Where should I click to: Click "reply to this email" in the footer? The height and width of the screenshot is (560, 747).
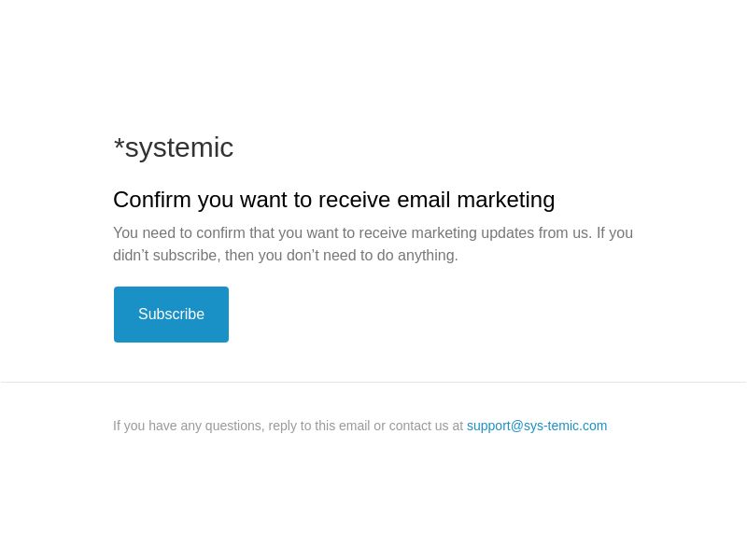pos(318,426)
